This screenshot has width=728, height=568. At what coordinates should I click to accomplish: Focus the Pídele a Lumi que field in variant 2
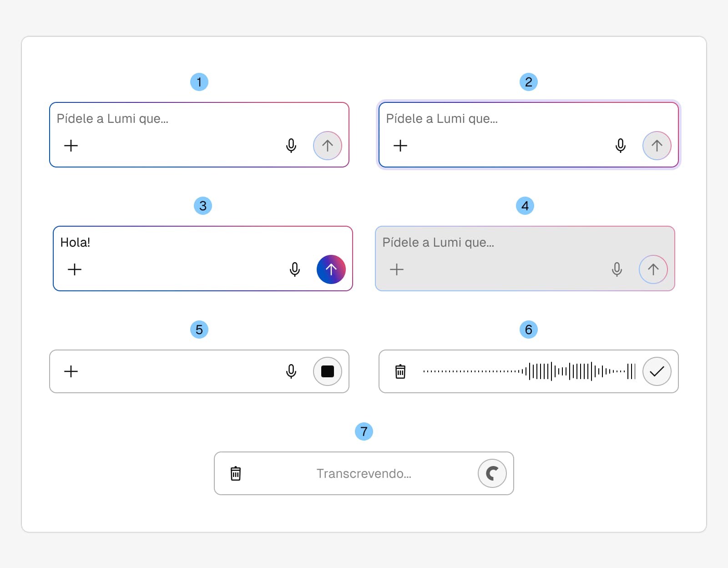coord(442,119)
